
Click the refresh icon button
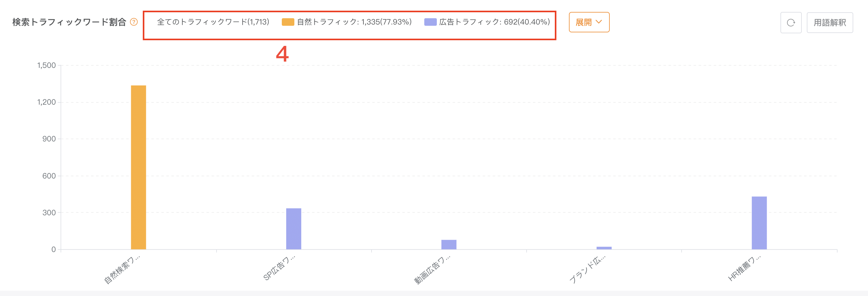pos(790,23)
